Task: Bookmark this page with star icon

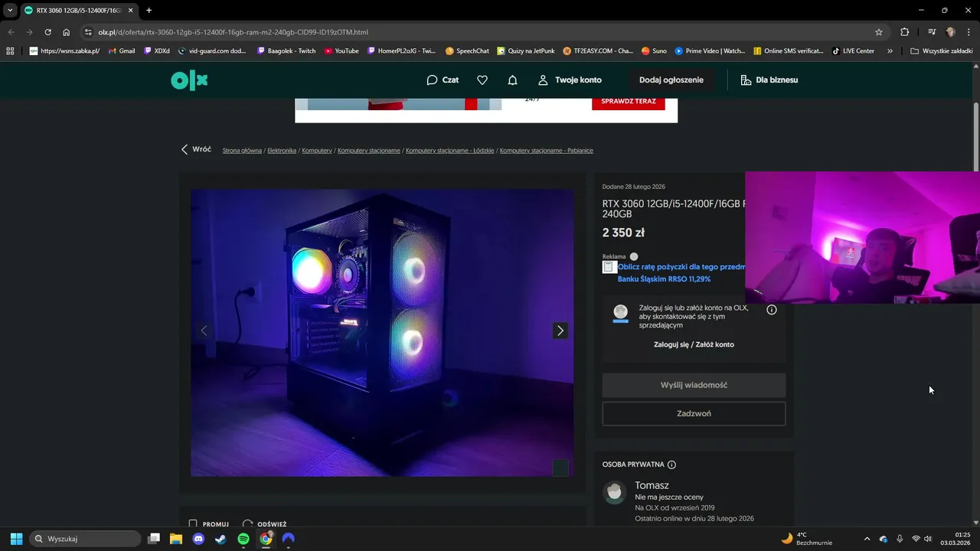Action: pyautogui.click(x=879, y=32)
